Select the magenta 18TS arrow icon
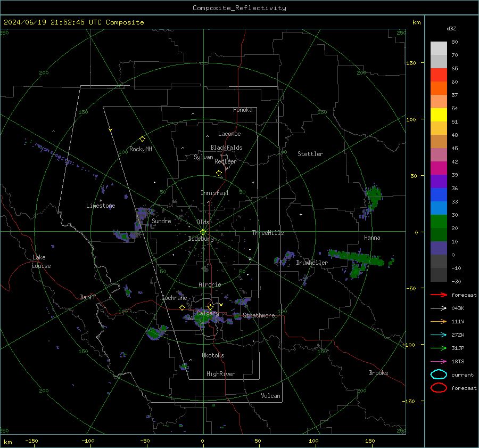 439,362
